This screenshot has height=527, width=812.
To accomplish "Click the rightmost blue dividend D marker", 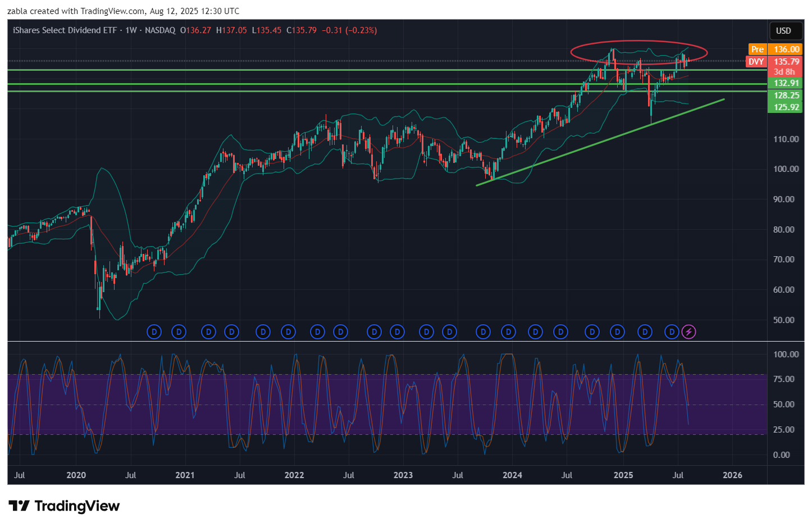I will 672,332.
